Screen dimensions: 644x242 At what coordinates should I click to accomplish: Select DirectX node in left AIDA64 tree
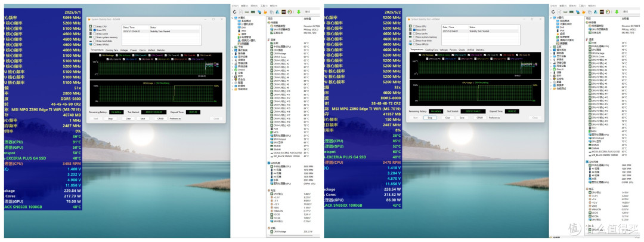pos(241,69)
